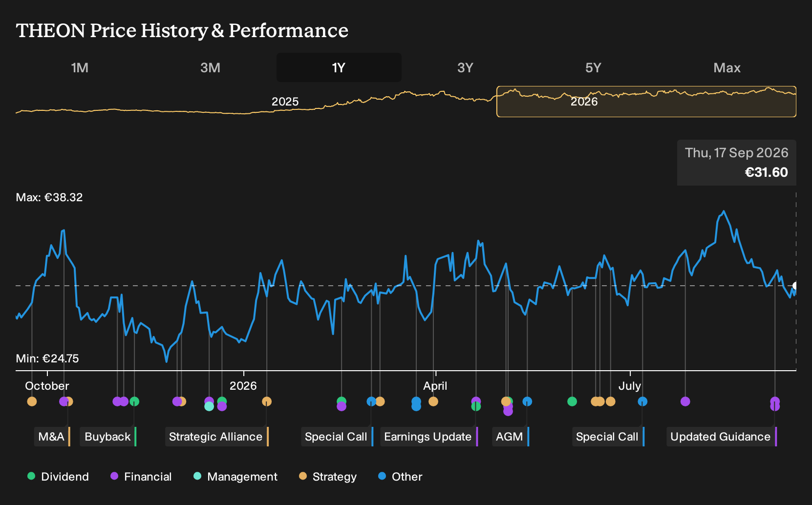The height and width of the screenshot is (505, 812).
Task: Open the Updated Guidance event label
Action: click(x=722, y=437)
